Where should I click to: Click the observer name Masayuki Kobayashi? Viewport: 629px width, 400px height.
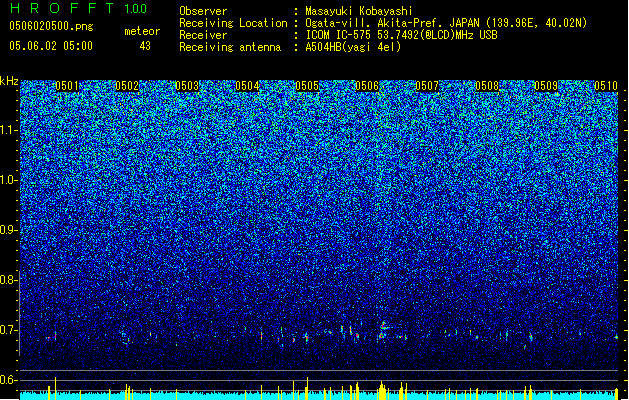[x=359, y=11]
